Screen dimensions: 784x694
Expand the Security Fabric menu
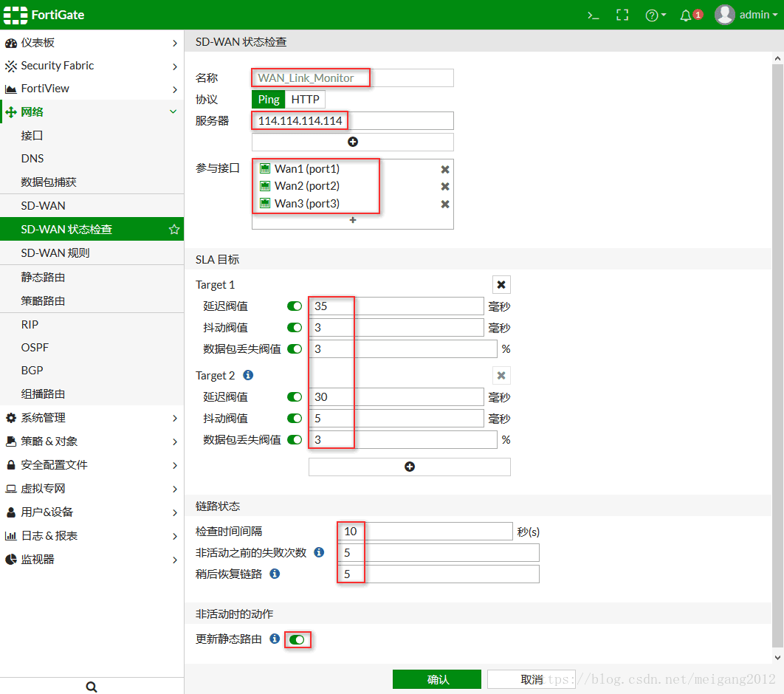(x=92, y=66)
